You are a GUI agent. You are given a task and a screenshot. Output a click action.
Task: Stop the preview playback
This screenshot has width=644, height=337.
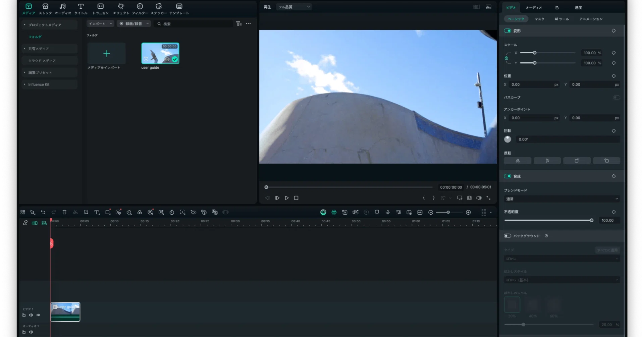tap(296, 198)
